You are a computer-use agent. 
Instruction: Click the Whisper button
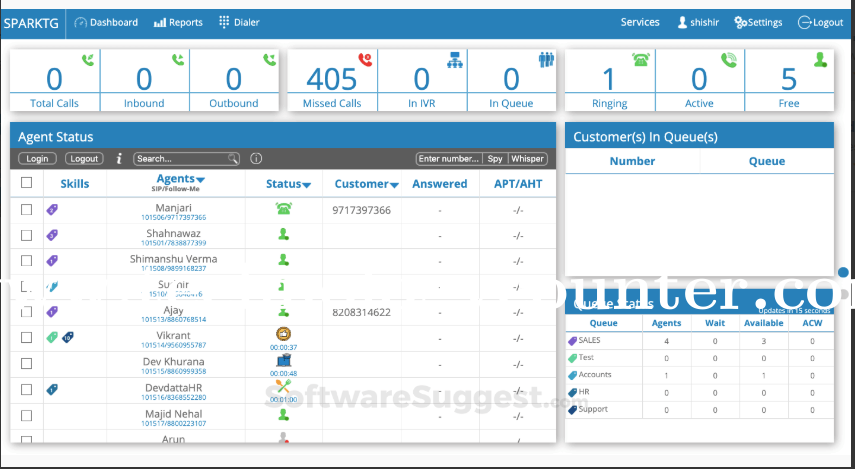tap(527, 159)
